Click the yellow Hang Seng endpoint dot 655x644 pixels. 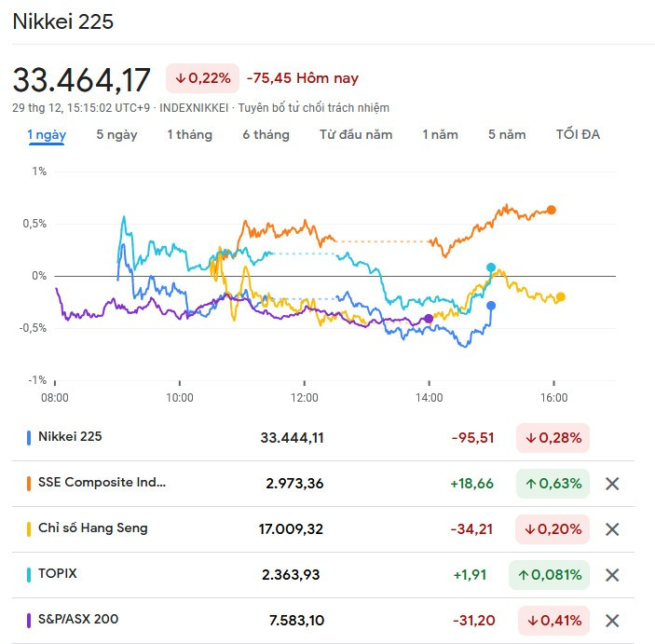point(560,297)
